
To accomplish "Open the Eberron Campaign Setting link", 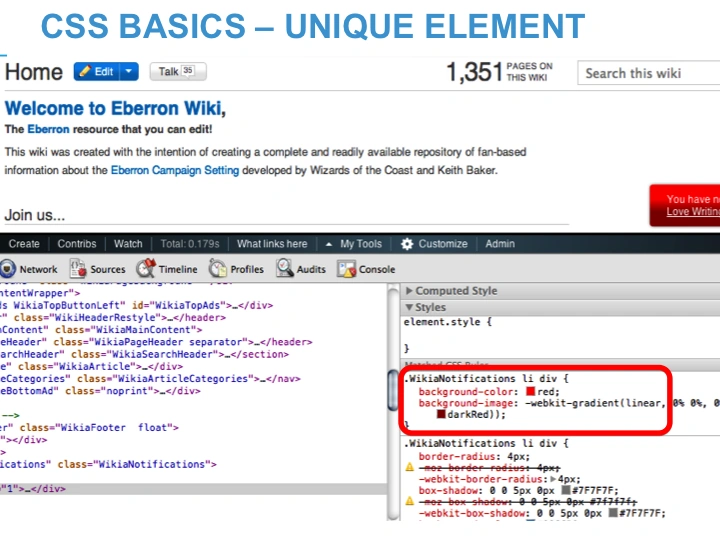I will click(195, 170).
